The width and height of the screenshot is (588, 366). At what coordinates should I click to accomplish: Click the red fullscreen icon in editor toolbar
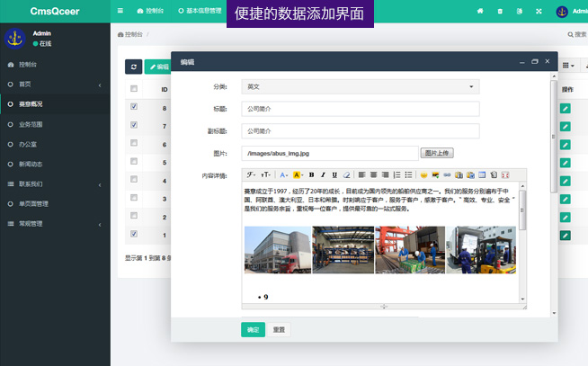(505, 174)
